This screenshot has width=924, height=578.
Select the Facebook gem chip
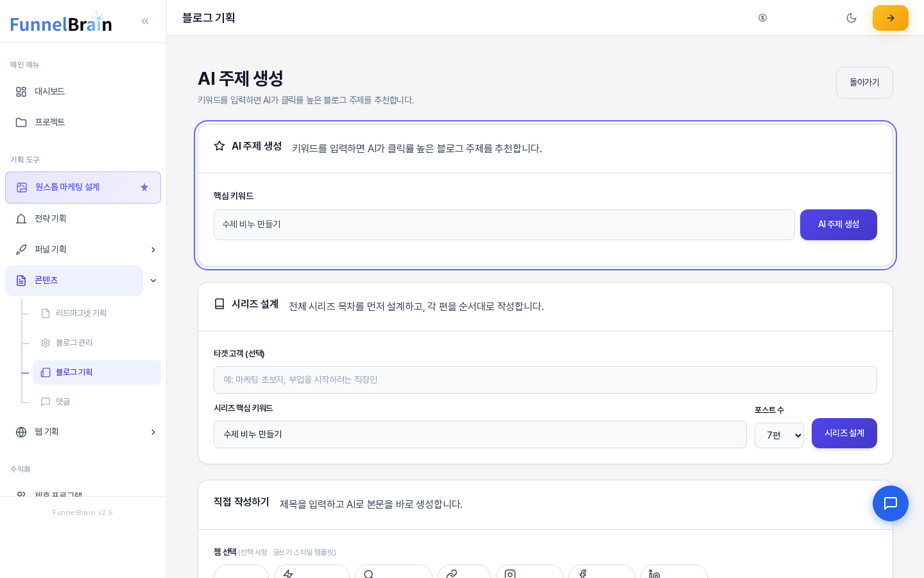602,573
